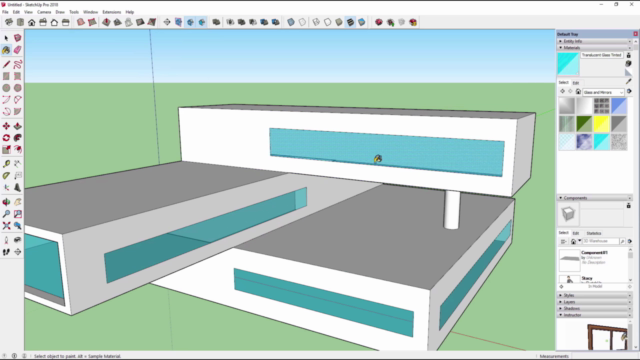Enable X-Ray face style
640x360 pixels.
tap(291, 22)
